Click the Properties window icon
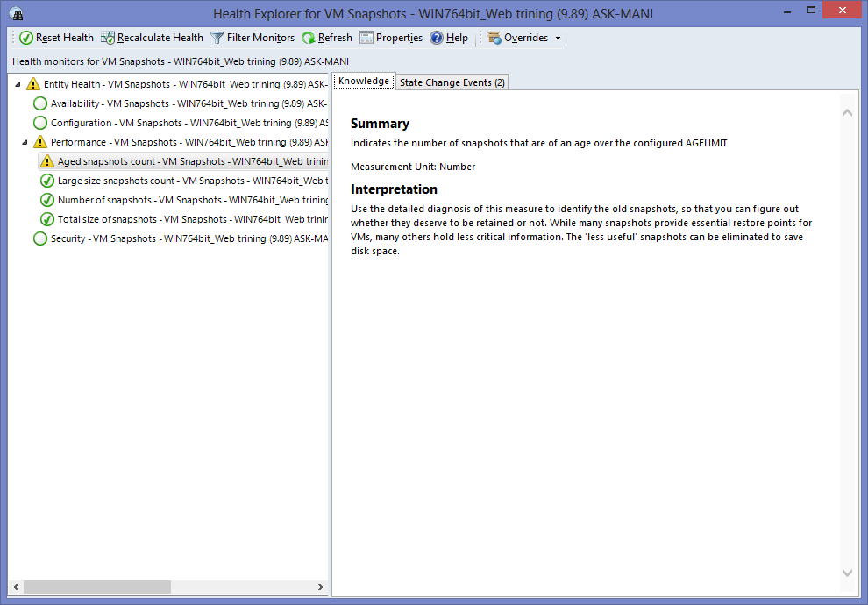 (366, 38)
